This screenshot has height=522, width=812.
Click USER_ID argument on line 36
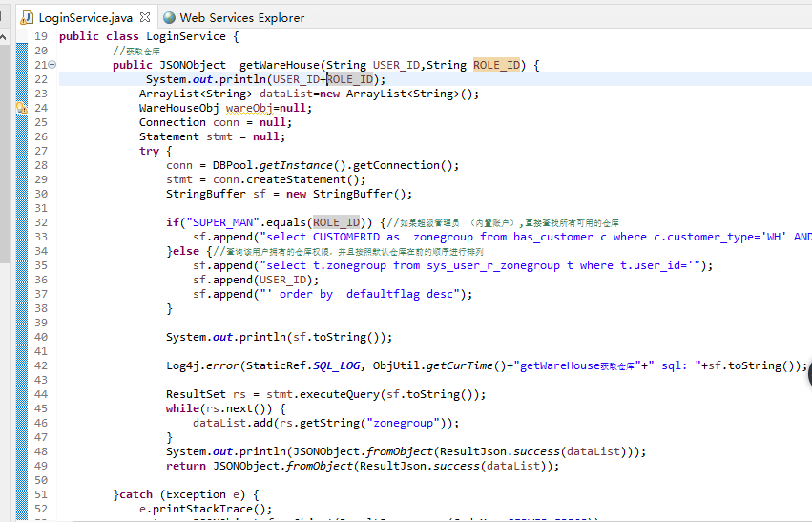tap(282, 280)
